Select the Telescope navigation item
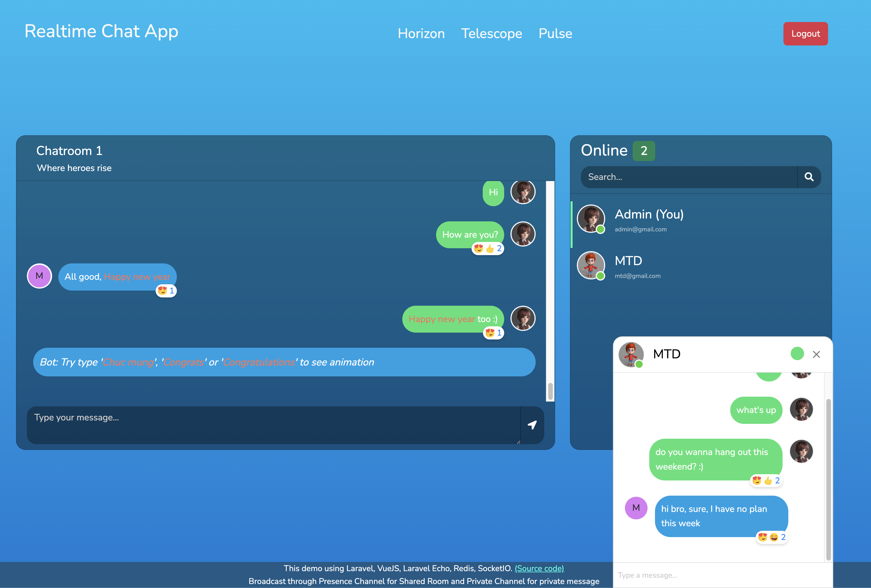 pyautogui.click(x=492, y=33)
